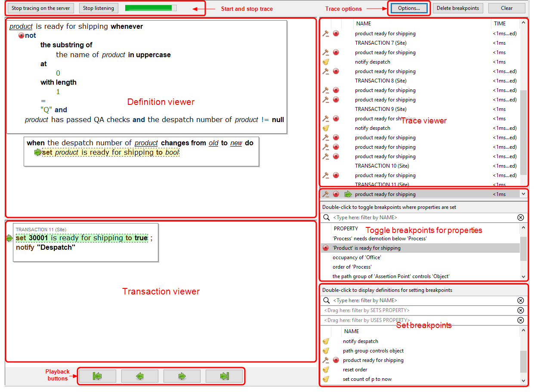Click underlined 'new' in definition viewer
This screenshot has width=534, height=392.
tap(236, 143)
